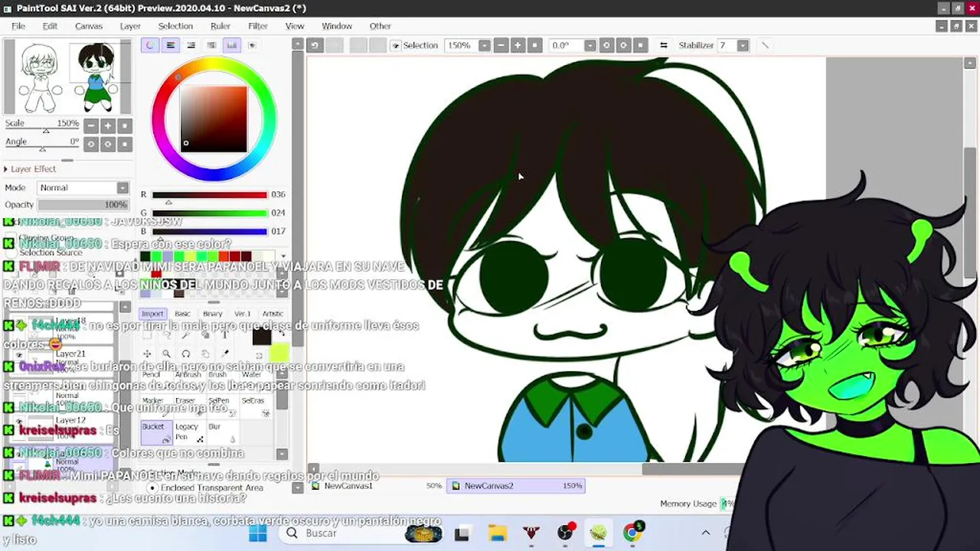The width and height of the screenshot is (980, 551).
Task: Reset zoom using toolbar square button
Action: pos(534,45)
